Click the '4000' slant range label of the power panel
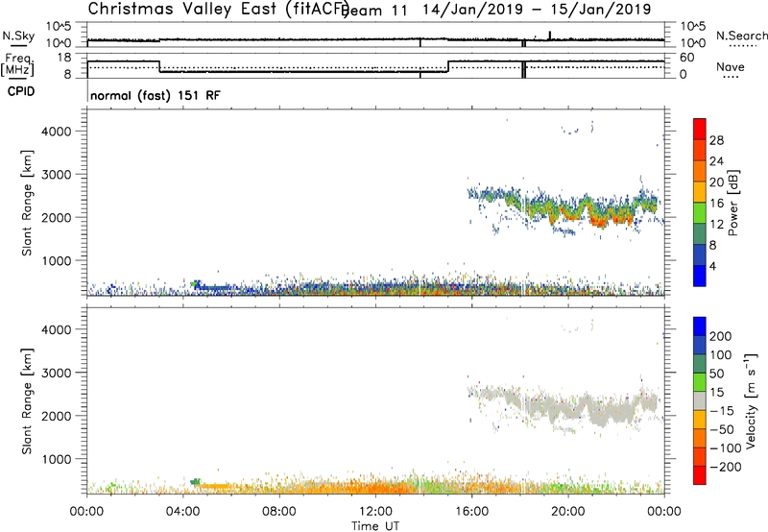This screenshot has height=532, width=768. [x=56, y=132]
